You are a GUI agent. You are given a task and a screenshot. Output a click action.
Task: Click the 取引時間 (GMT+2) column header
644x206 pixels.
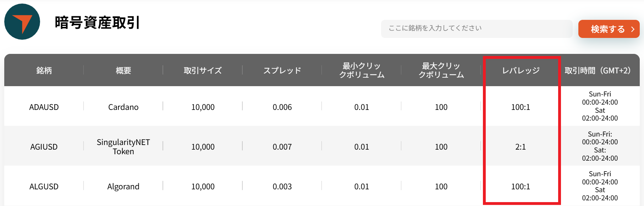coord(598,71)
